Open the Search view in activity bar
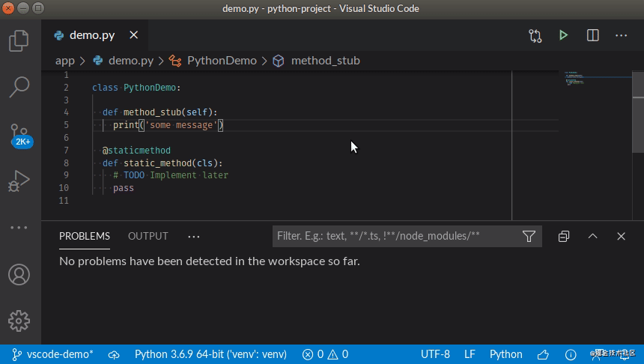Screen dimensions: 644x364 pyautogui.click(x=19, y=86)
